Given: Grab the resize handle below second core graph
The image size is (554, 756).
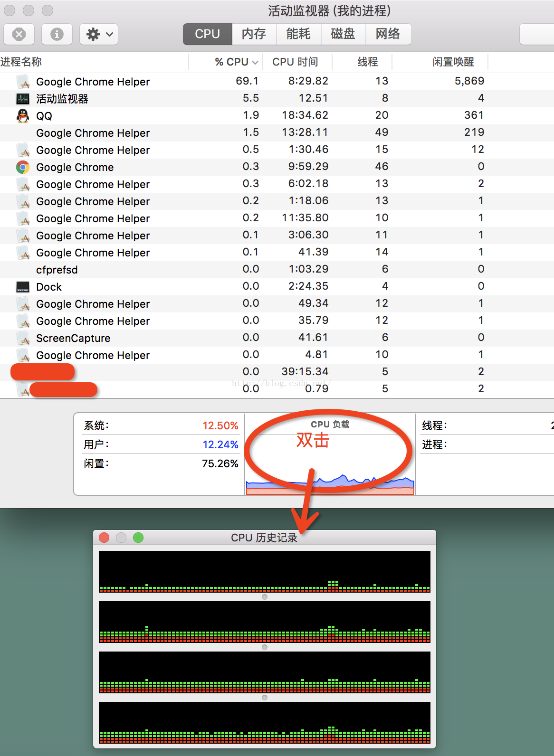Looking at the screenshot, I should (265, 647).
